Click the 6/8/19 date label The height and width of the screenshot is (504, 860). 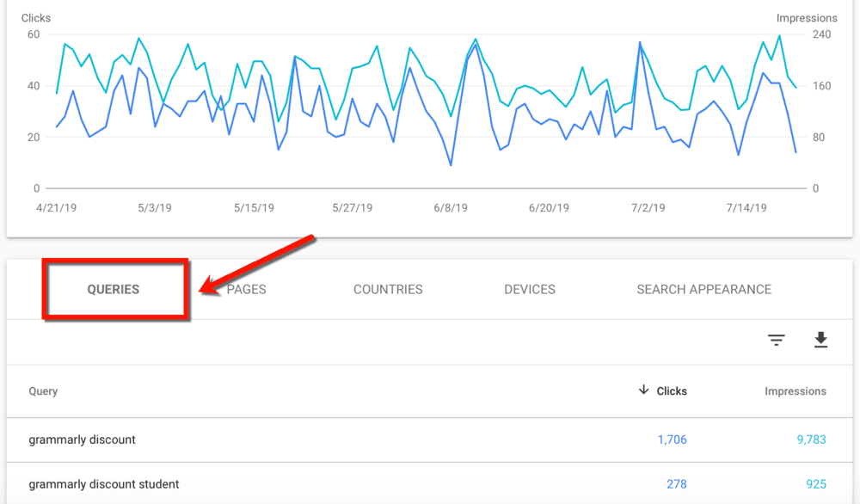coord(451,208)
